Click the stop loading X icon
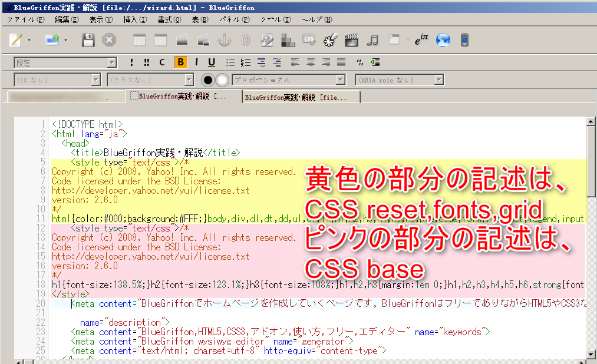The width and height of the screenshot is (597, 364). point(109,40)
